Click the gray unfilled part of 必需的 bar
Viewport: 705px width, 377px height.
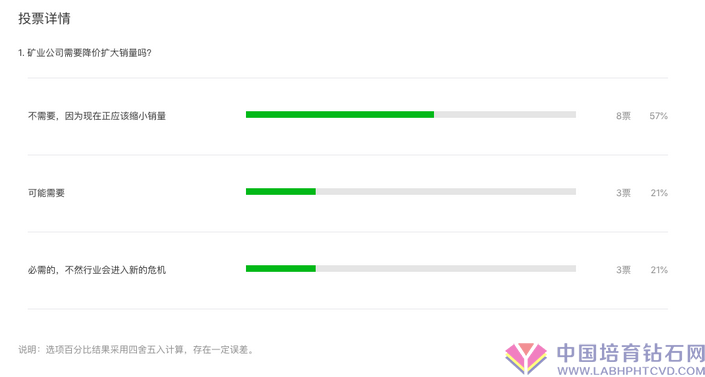click(x=446, y=269)
